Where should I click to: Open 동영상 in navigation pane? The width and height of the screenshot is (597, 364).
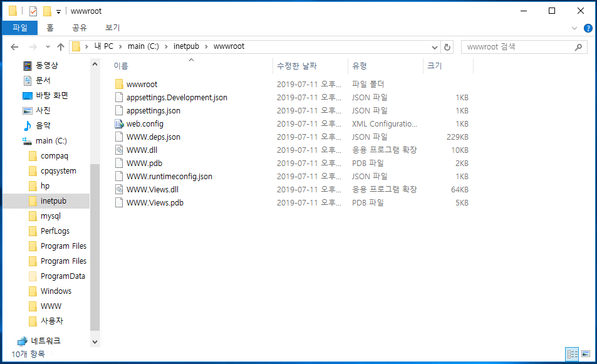[x=47, y=66]
